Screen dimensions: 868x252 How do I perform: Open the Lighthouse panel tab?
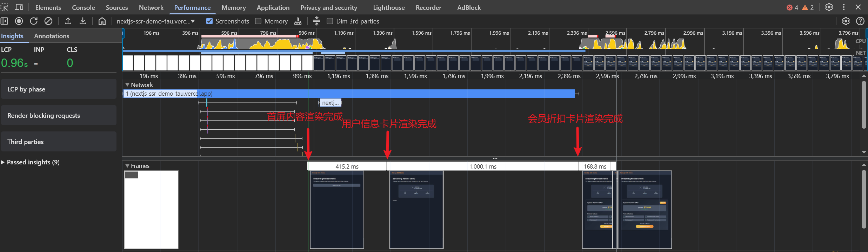tap(389, 7)
